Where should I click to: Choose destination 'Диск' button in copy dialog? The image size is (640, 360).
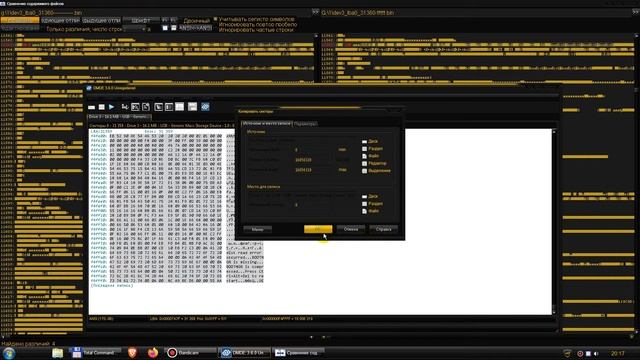pos(370,196)
